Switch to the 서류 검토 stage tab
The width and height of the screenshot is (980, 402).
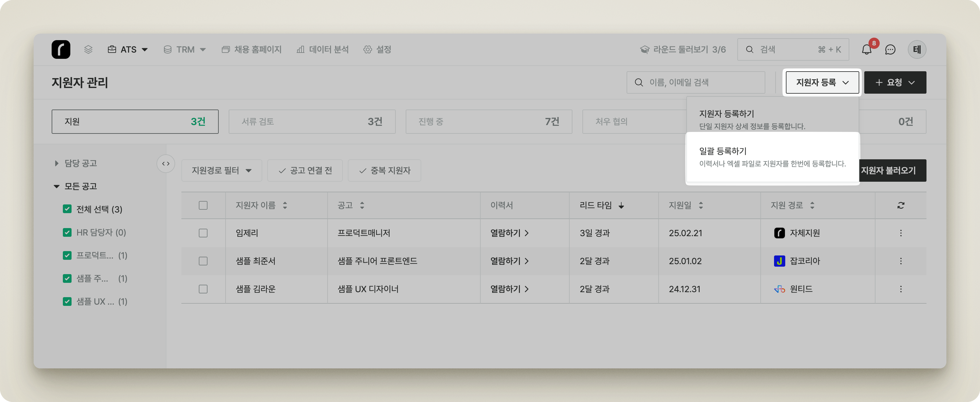[x=311, y=122]
